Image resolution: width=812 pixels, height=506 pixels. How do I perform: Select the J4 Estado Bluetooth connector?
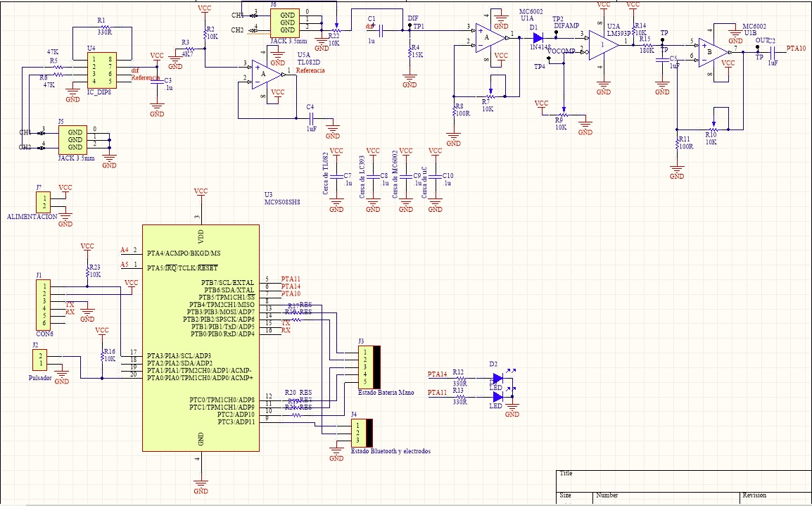[362, 433]
